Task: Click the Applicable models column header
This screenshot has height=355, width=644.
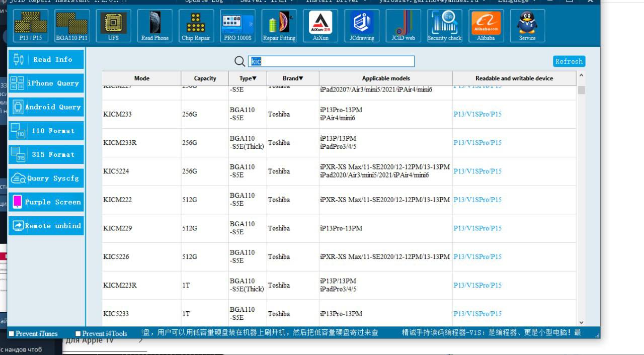Action: 386,78
